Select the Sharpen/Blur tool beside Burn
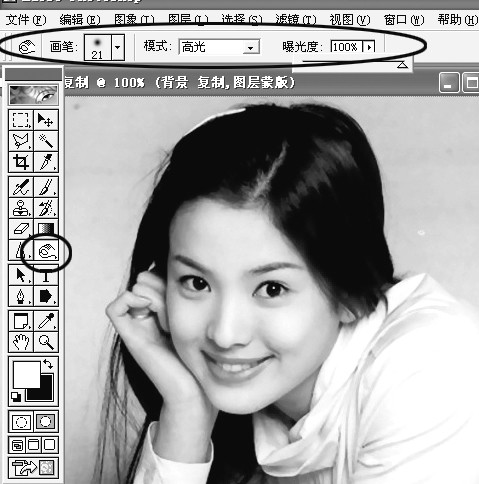 point(21,250)
